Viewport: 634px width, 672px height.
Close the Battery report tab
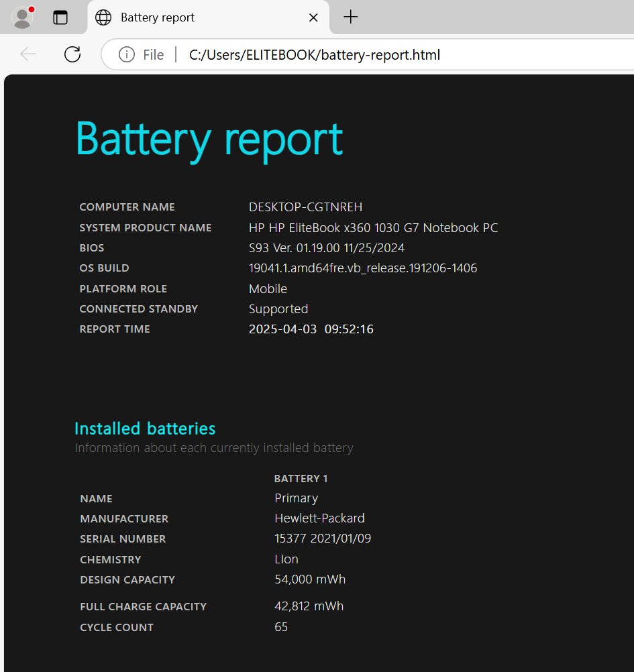click(313, 17)
